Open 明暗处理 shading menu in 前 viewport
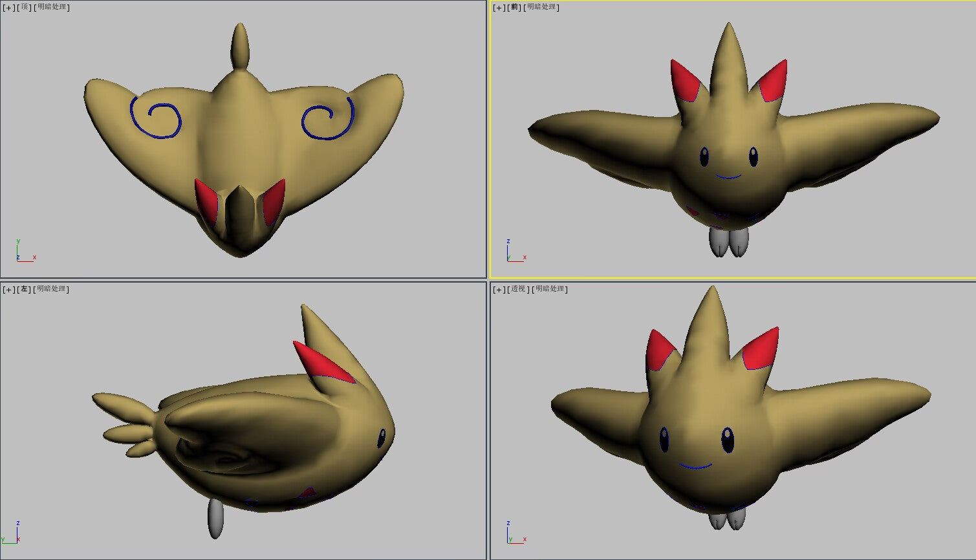 [x=543, y=7]
